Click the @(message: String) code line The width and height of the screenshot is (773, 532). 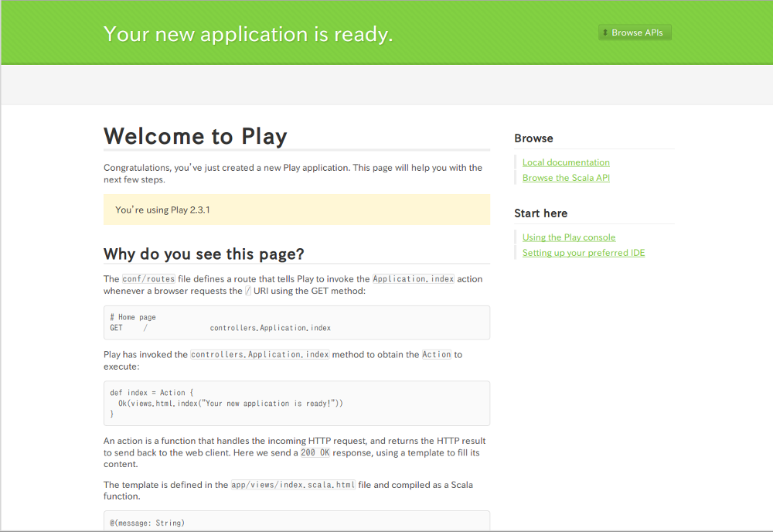tap(147, 523)
